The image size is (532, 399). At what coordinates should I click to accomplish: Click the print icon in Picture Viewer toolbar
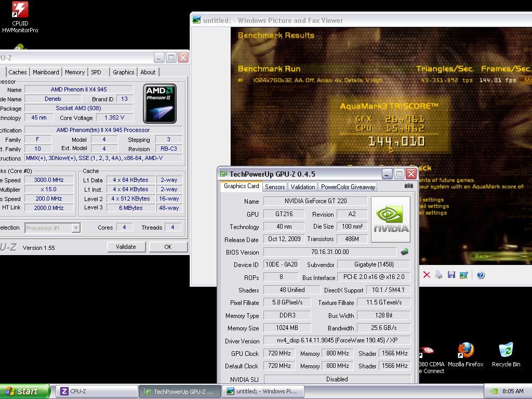point(438,275)
